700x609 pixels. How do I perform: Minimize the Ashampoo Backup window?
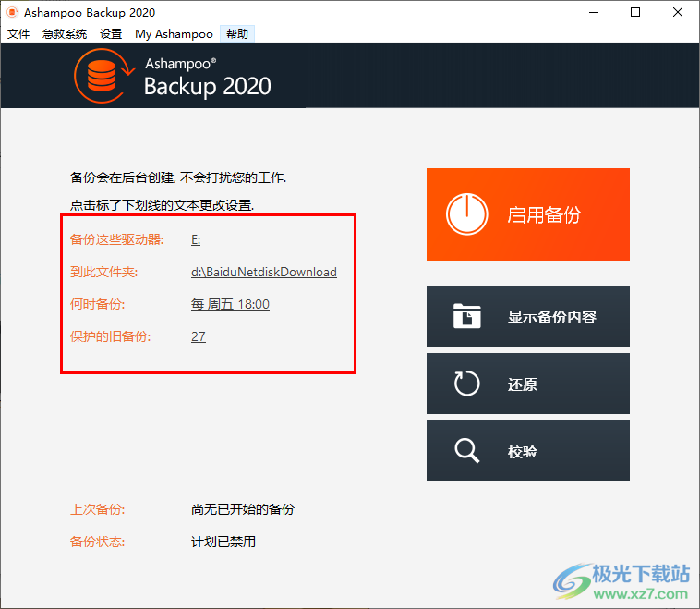click(593, 13)
